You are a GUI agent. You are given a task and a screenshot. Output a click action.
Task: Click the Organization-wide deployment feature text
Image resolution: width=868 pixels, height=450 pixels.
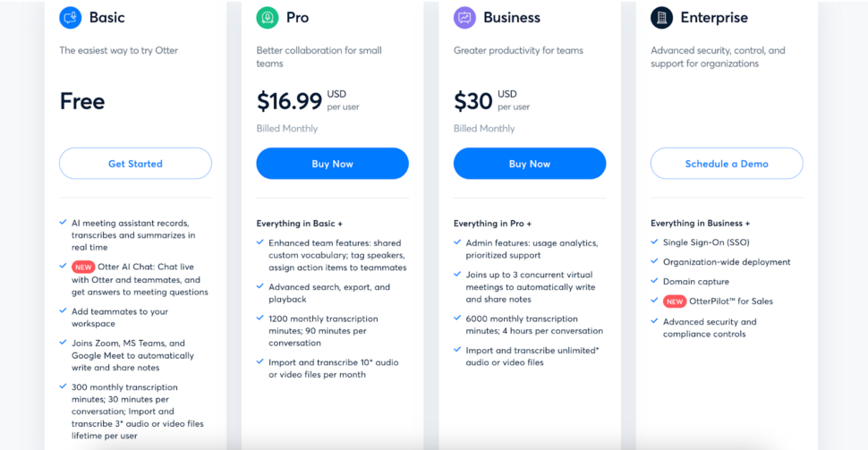click(727, 262)
